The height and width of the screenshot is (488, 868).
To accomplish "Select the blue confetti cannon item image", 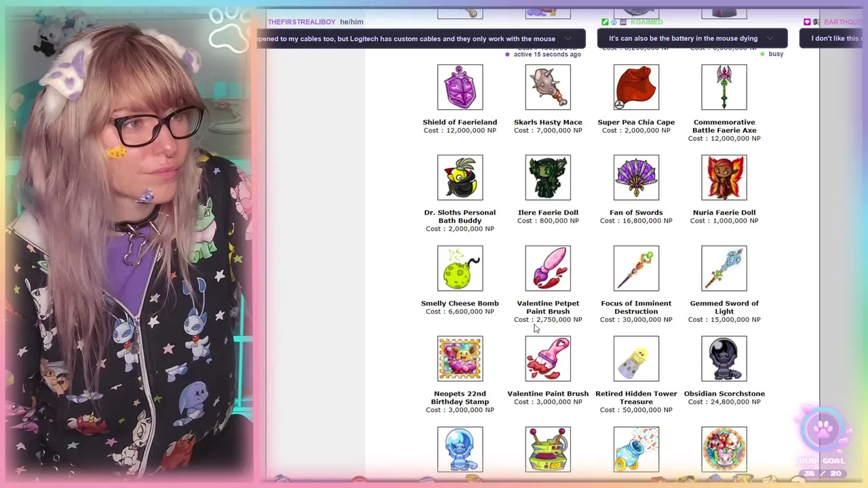I will pyautogui.click(x=636, y=449).
